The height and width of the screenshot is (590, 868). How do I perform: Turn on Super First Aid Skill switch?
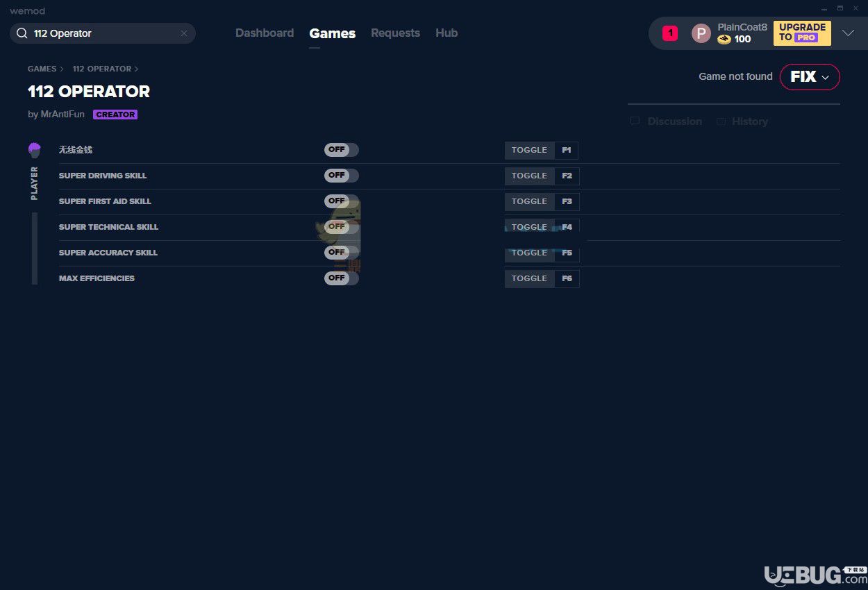[342, 201]
